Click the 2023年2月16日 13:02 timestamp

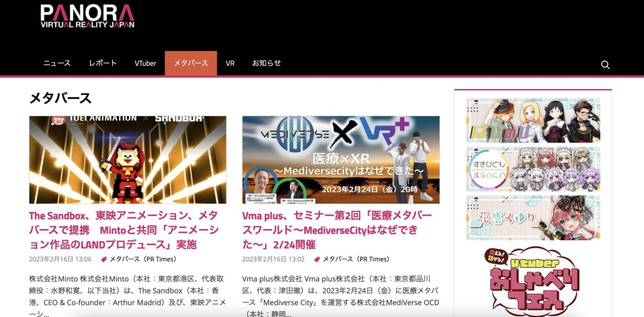[274, 259]
